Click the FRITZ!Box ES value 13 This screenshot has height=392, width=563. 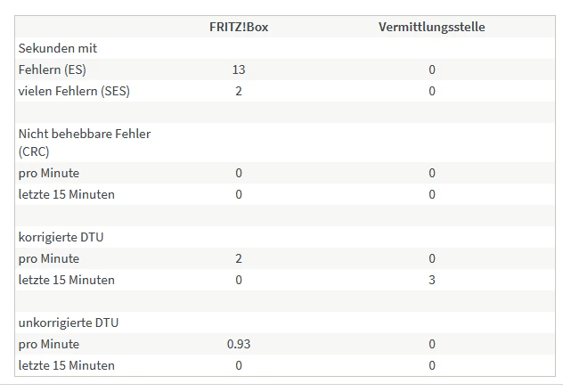pyautogui.click(x=238, y=69)
